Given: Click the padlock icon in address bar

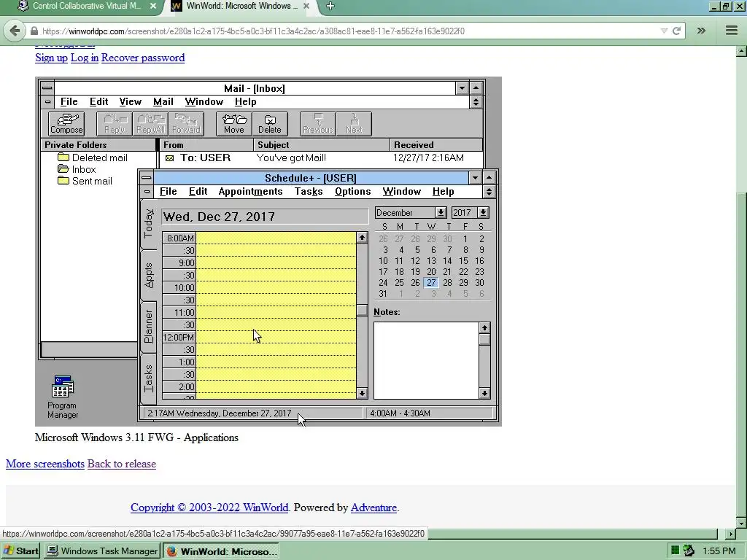Looking at the screenshot, I should tap(34, 31).
